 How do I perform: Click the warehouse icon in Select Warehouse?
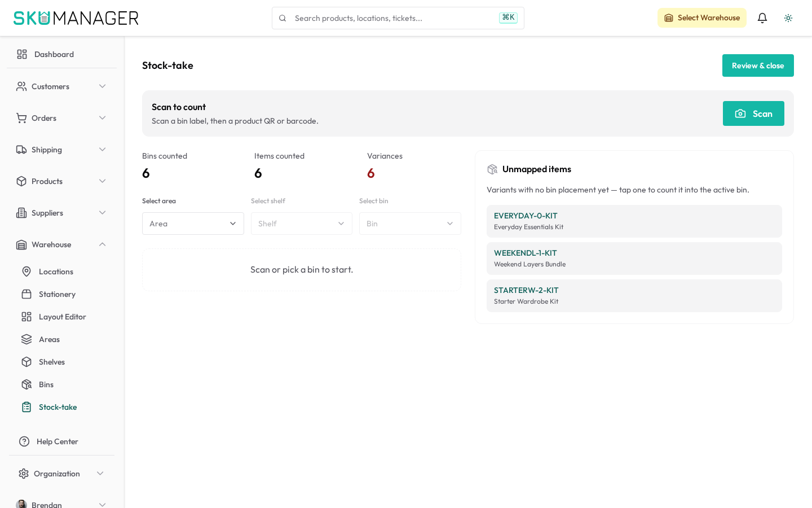pyautogui.click(x=669, y=18)
